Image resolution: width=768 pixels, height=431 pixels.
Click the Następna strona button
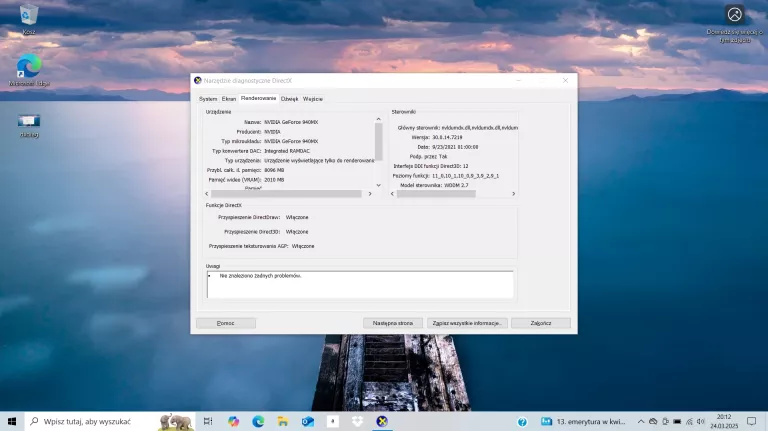[393, 323]
